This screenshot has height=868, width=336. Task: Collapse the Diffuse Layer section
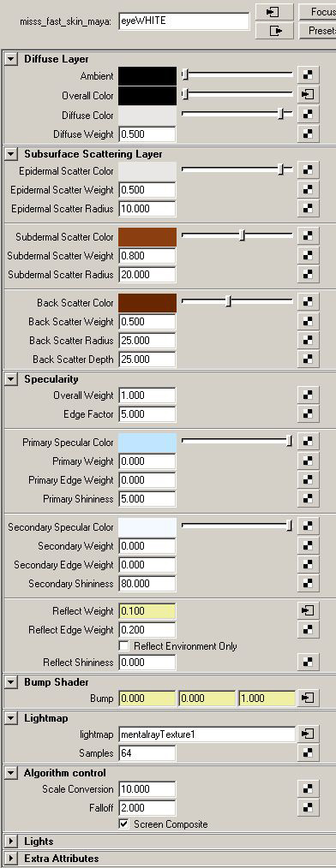coord(11,59)
